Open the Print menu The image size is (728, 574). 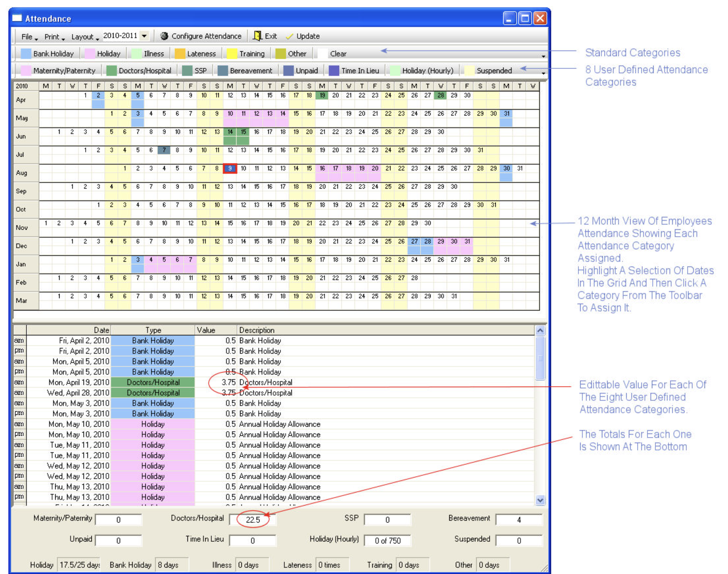(54, 37)
